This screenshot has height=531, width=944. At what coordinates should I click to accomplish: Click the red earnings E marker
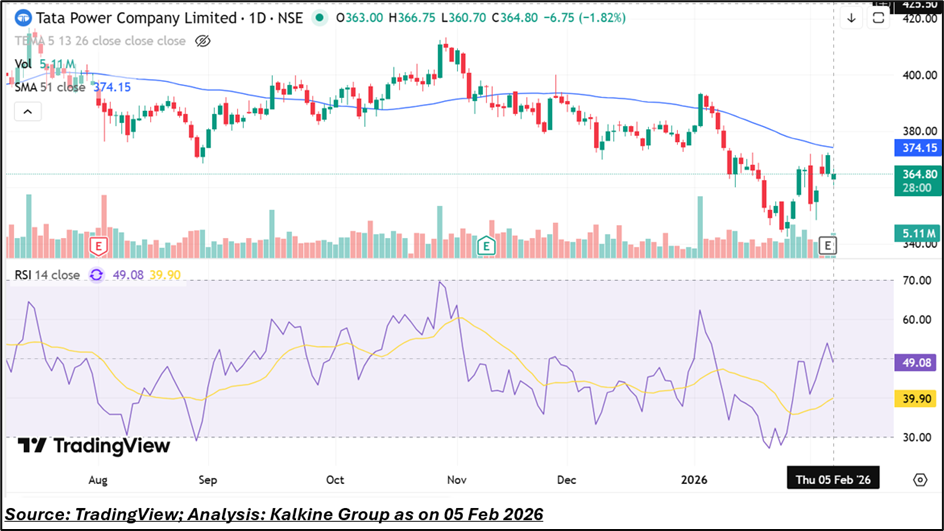(x=98, y=245)
